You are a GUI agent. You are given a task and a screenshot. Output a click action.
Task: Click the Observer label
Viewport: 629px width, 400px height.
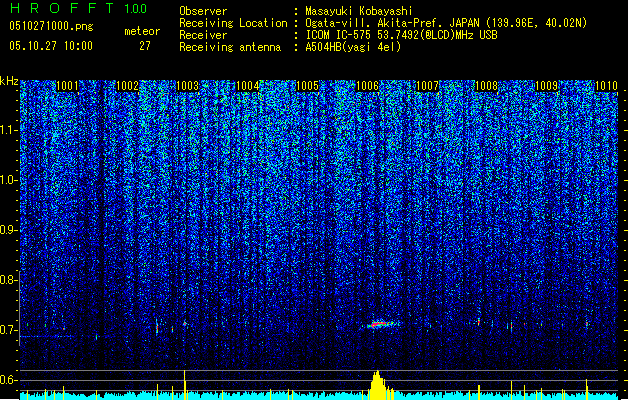pos(203,11)
